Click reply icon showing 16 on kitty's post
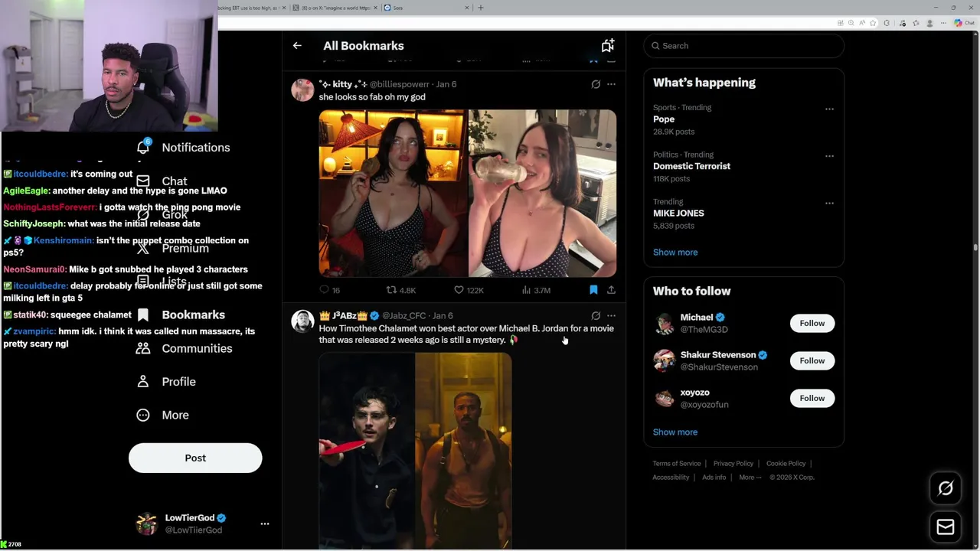The width and height of the screenshot is (980, 551). click(x=330, y=290)
